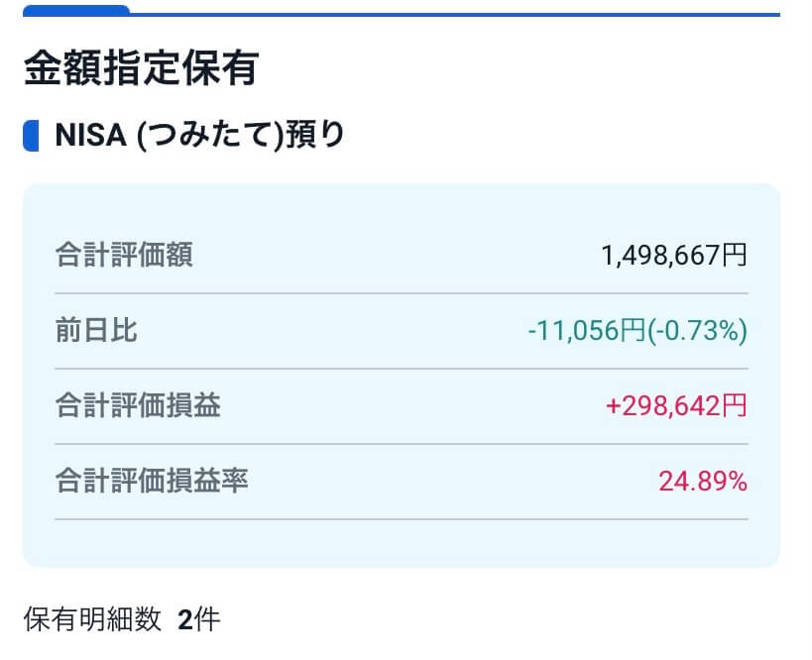Click the divider below 合計評価損益率 row
The width and height of the screenshot is (812, 660).
pyautogui.click(x=401, y=519)
